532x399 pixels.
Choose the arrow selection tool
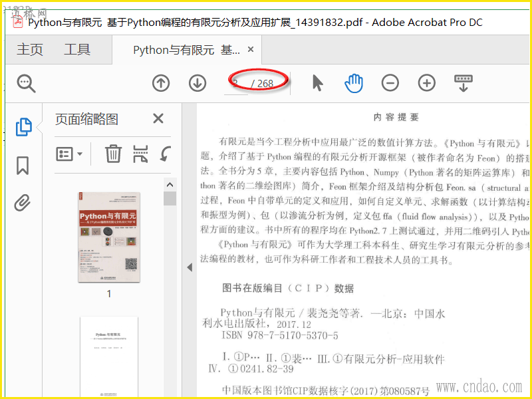click(x=317, y=83)
